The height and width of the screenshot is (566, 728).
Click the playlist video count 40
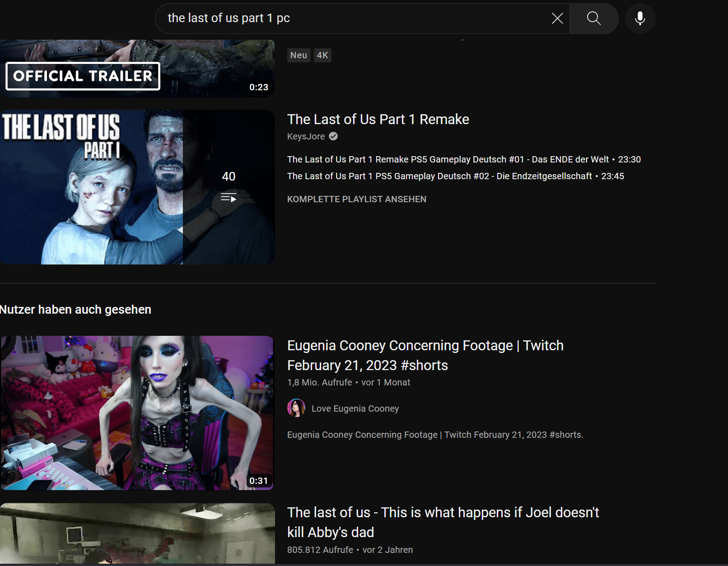(x=229, y=176)
